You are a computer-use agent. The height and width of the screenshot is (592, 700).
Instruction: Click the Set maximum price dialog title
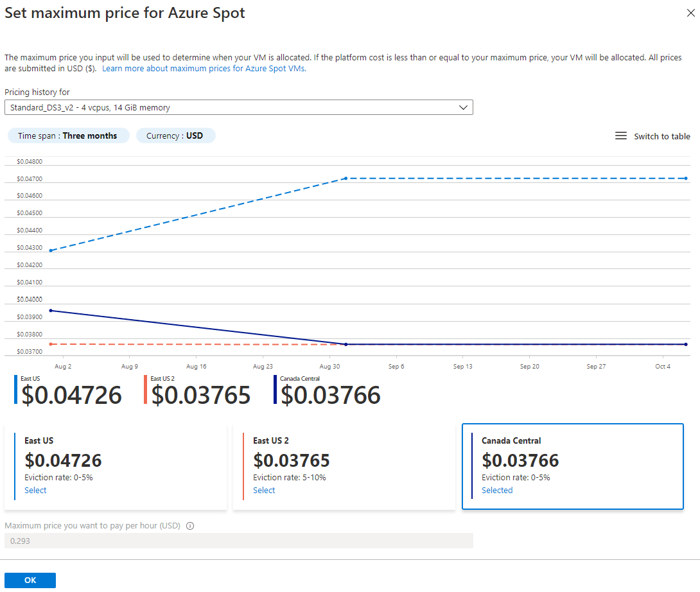tap(125, 12)
